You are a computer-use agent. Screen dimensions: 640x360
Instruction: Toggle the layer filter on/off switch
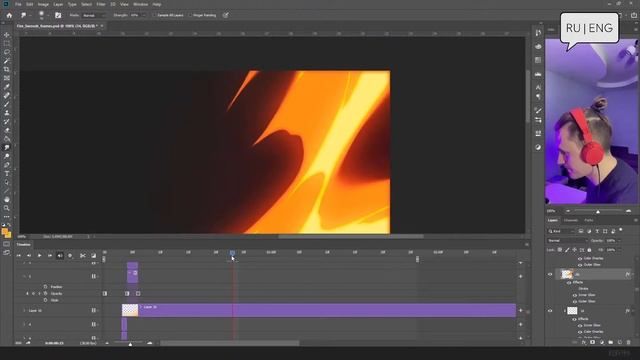[621, 230]
